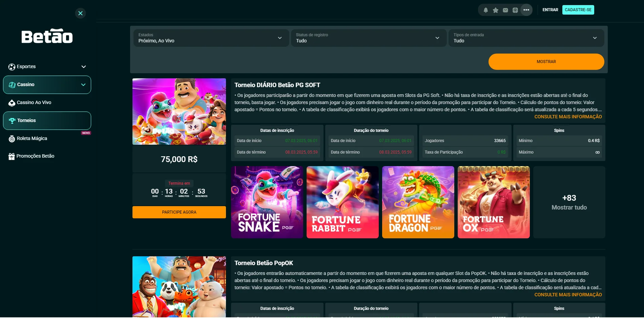
Task: Expand the Cassino menu chevron
Action: (x=83, y=85)
